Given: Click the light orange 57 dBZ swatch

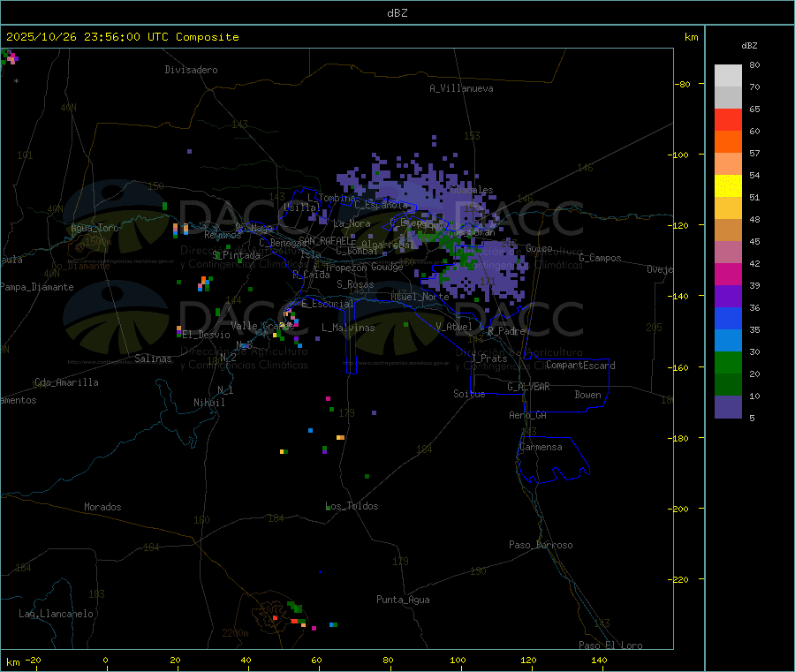Looking at the screenshot, I should click(x=728, y=163).
